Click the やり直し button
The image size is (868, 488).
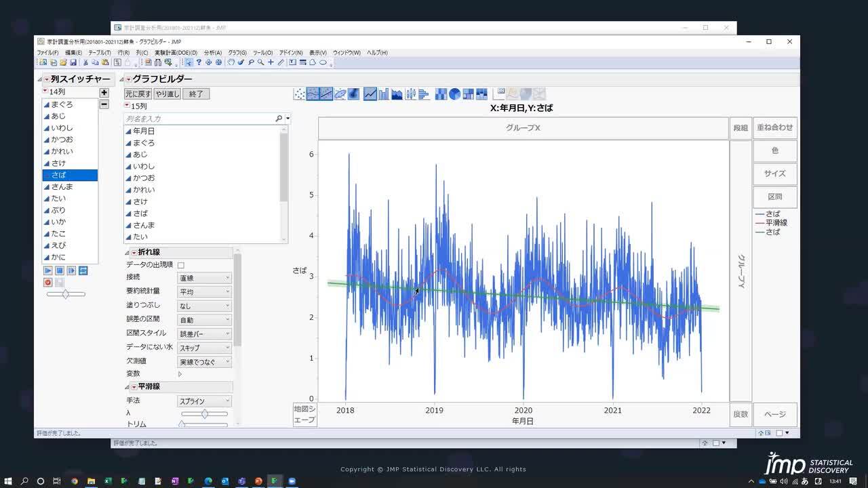[167, 94]
